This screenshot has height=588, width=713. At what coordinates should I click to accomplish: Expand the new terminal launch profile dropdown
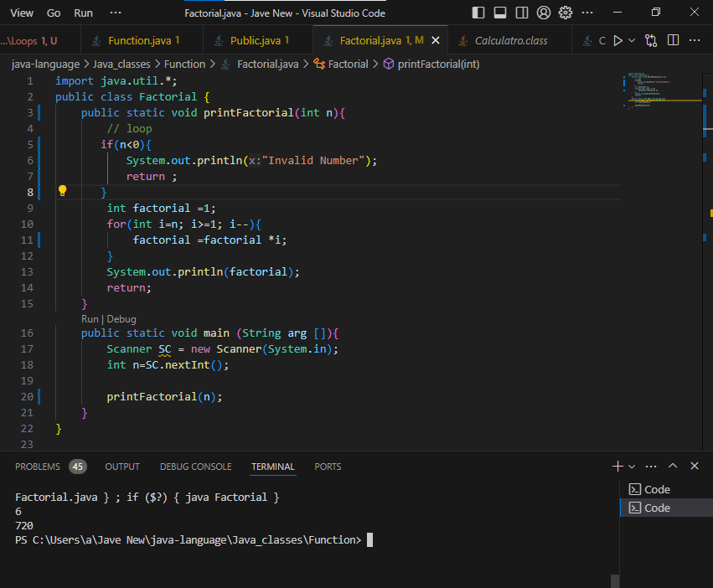click(x=632, y=467)
